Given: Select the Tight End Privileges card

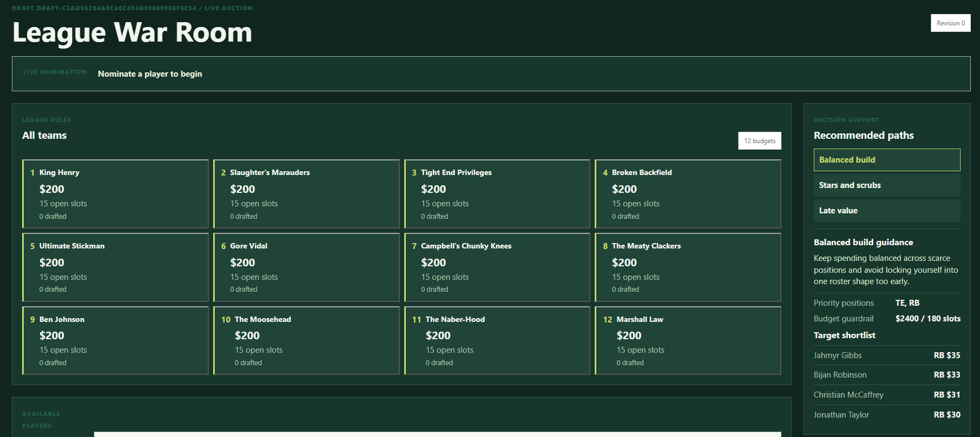Looking at the screenshot, I should click(x=497, y=194).
